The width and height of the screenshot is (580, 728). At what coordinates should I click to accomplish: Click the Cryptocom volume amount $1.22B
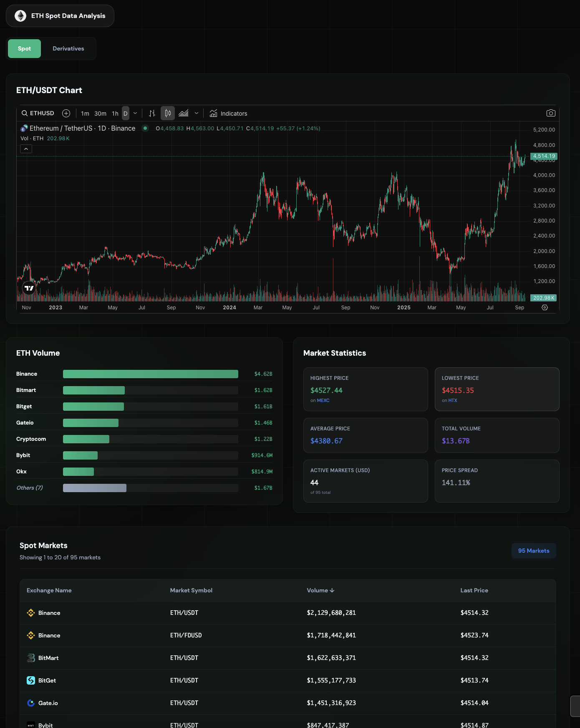pyautogui.click(x=263, y=439)
